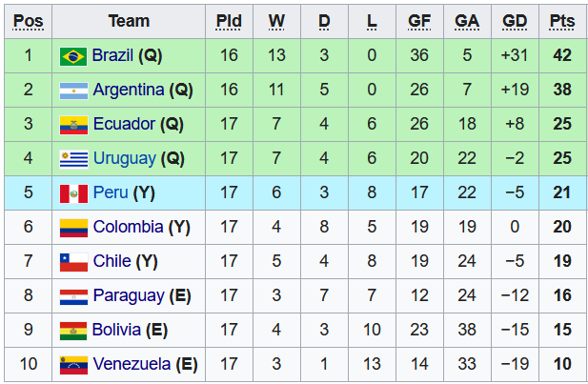Visit the Peru team page link
The image size is (588, 384).
[x=109, y=194]
